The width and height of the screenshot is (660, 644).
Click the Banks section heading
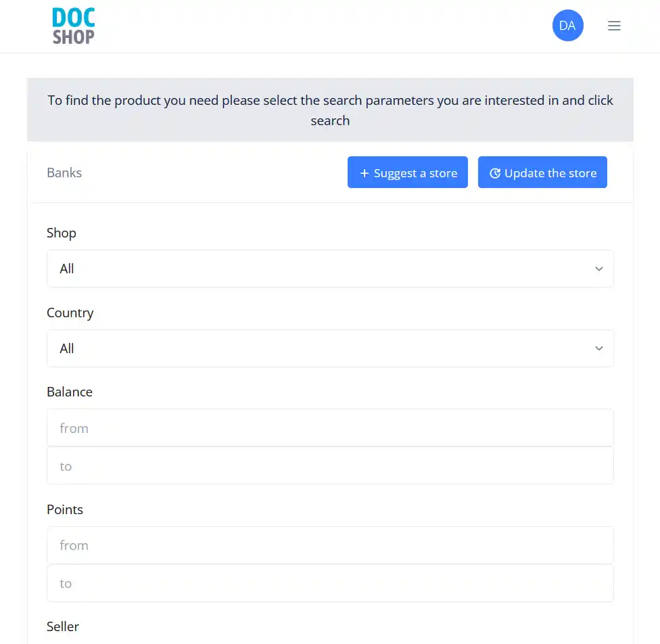point(64,172)
